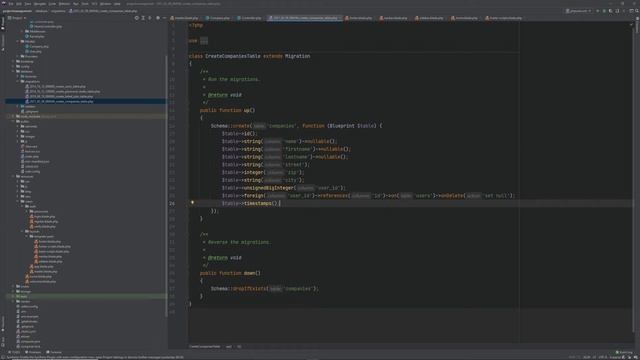Screen dimensions: 640x360
Task: Open the File menu
Action: pyautogui.click(x=11, y=4)
